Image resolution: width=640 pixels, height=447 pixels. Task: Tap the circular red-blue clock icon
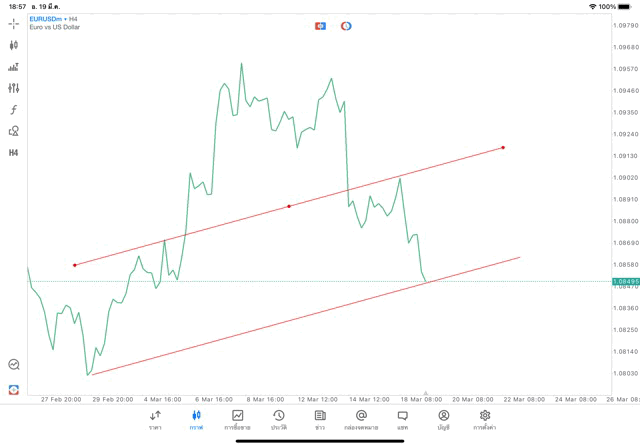click(346, 26)
